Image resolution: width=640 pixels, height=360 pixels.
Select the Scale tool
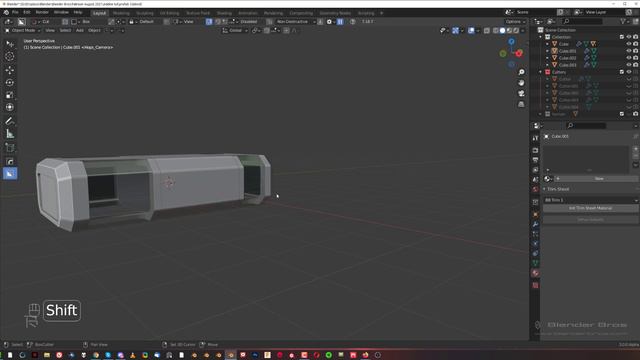(10, 95)
